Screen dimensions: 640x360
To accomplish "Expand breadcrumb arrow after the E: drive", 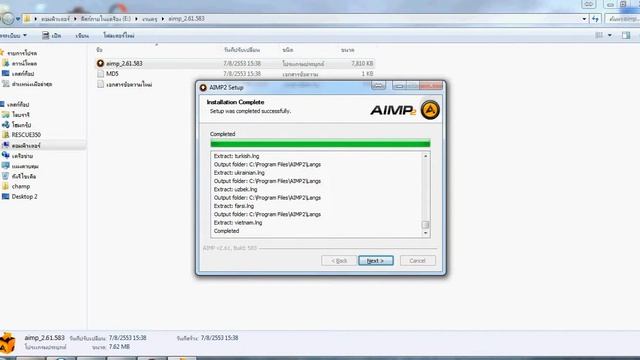I will tap(136, 19).
